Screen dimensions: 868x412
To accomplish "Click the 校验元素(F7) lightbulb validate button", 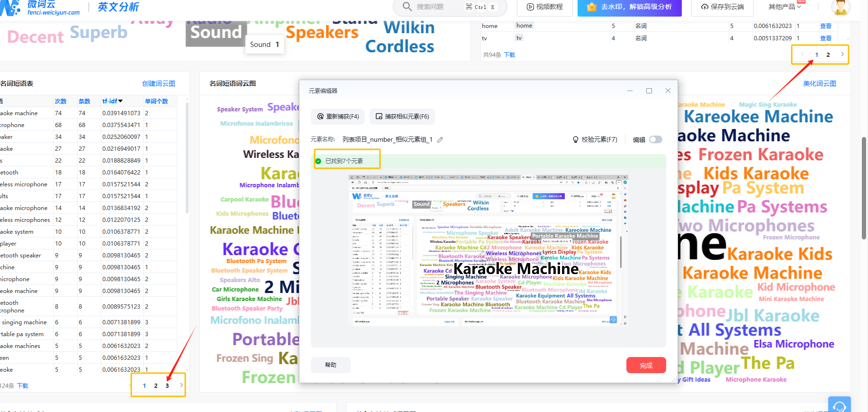I will click(x=595, y=140).
